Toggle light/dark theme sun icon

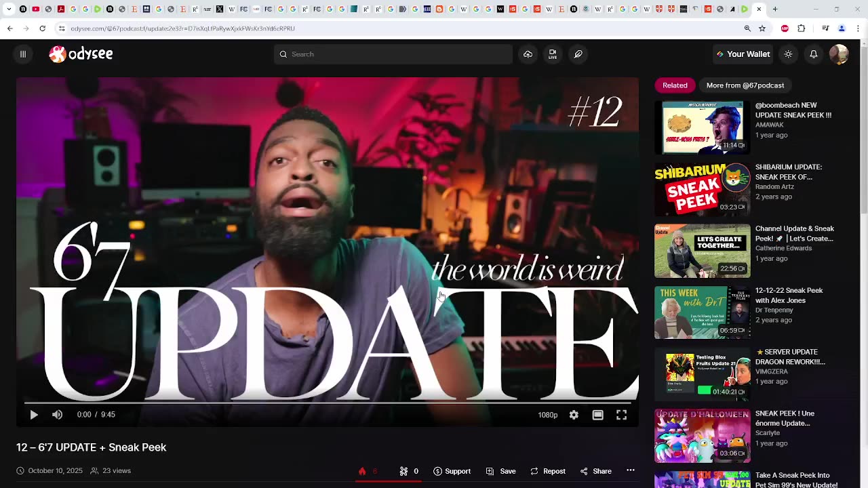(788, 54)
